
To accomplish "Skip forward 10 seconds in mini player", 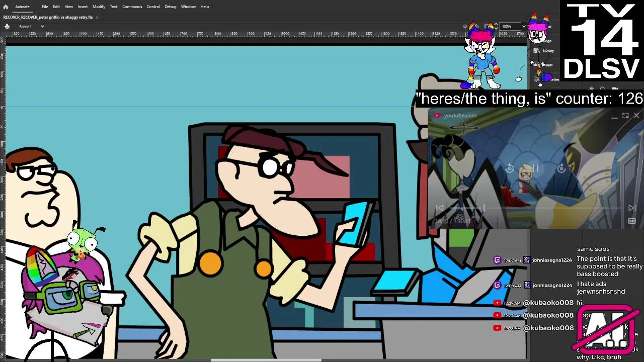I will [561, 168].
